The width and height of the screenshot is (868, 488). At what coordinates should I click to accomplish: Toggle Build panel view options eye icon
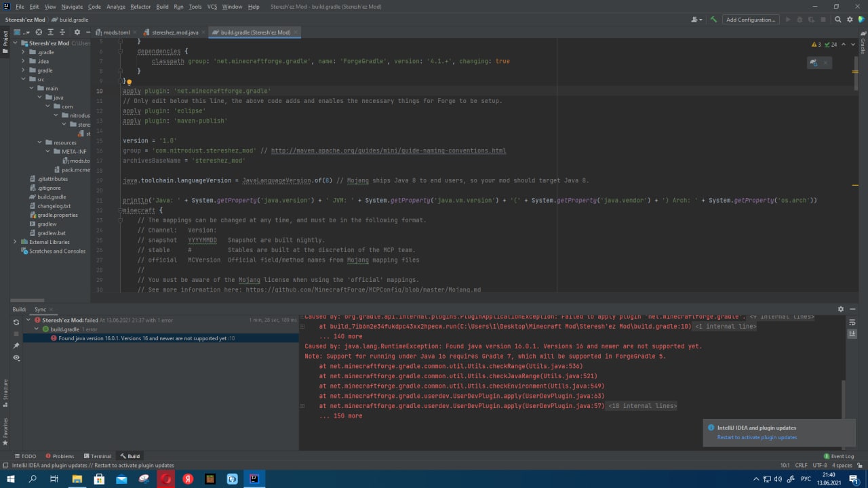16,358
